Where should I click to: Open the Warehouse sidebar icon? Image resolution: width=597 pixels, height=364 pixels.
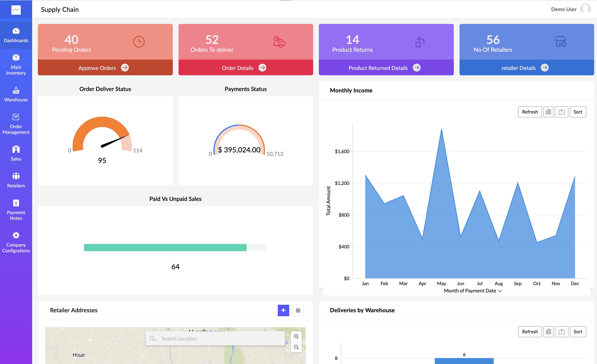(x=16, y=90)
